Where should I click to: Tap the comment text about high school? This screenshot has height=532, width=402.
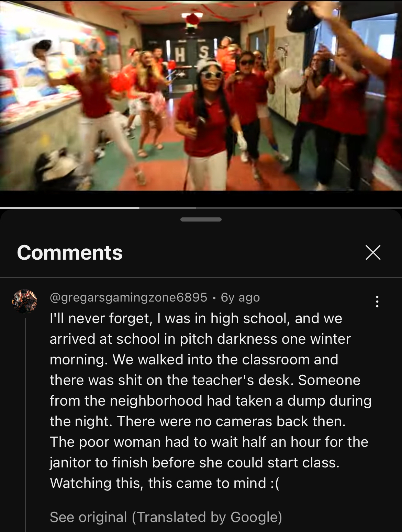pos(211,401)
